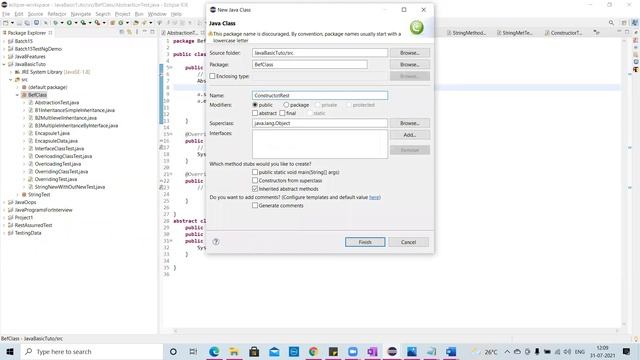Click Browse next to Package field

(410, 64)
